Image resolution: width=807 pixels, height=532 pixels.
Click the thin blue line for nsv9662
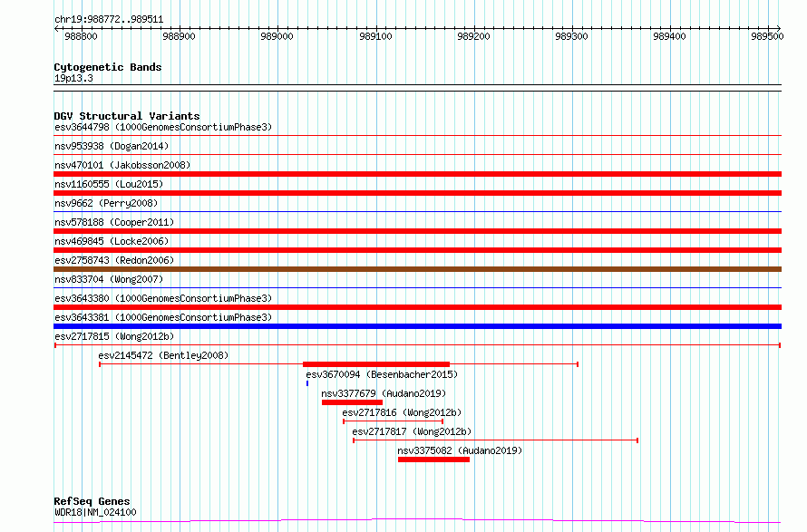click(417, 211)
